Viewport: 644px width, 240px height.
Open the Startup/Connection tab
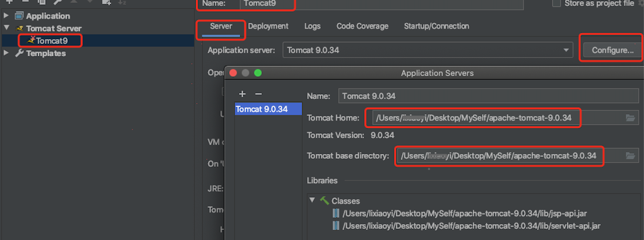[436, 26]
